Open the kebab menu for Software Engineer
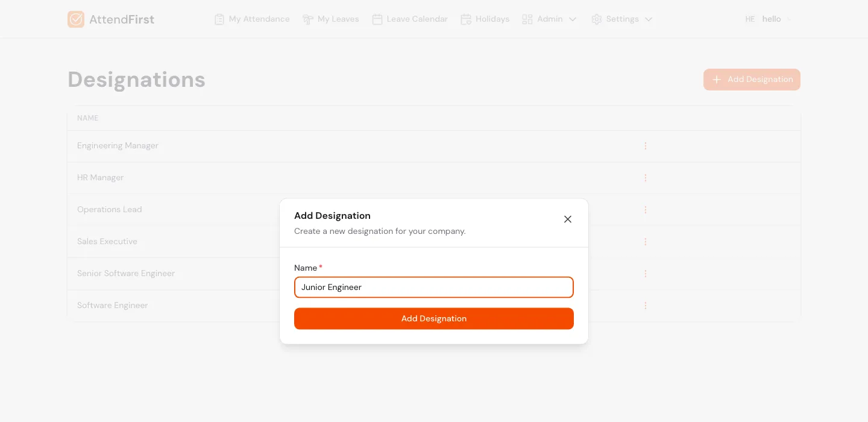This screenshot has width=868, height=422. click(x=646, y=305)
